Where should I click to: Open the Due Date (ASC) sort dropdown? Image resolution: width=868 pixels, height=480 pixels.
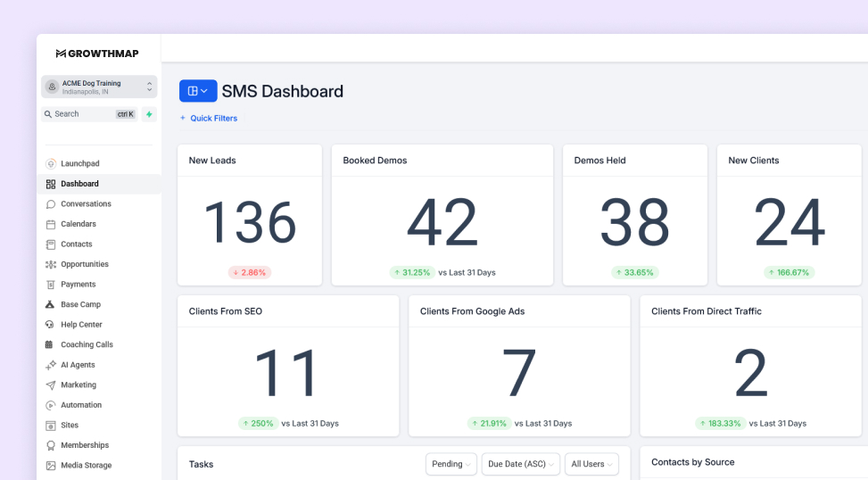(x=520, y=464)
